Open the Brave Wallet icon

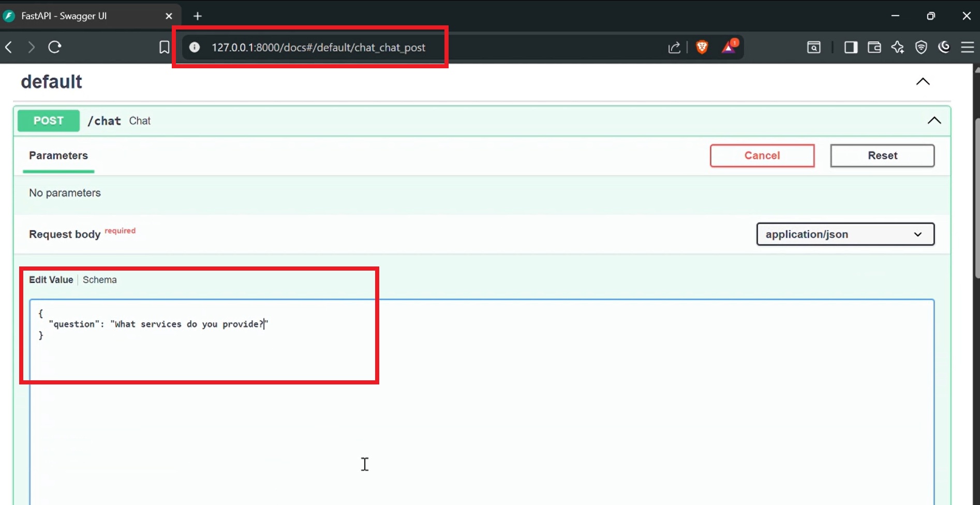874,47
